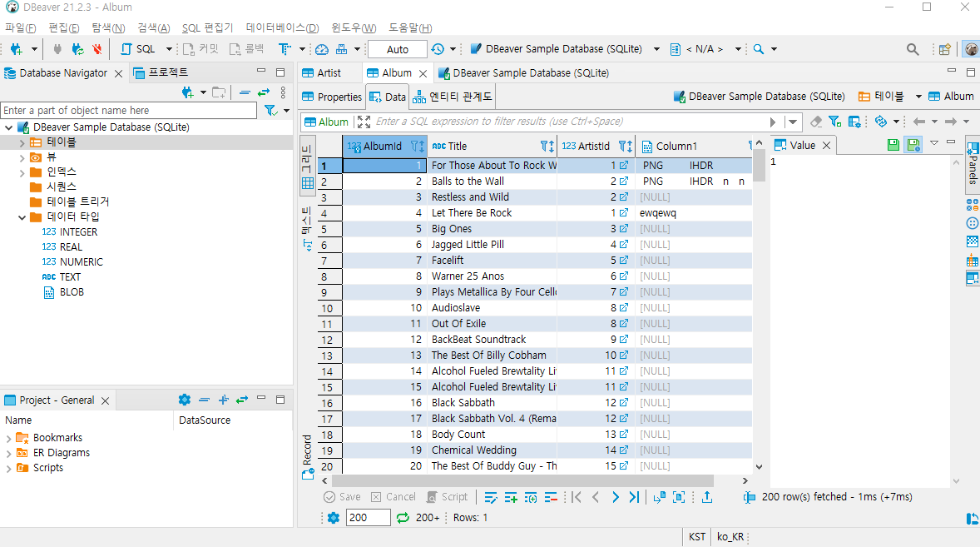Select the AlbumId column header

(x=385, y=147)
